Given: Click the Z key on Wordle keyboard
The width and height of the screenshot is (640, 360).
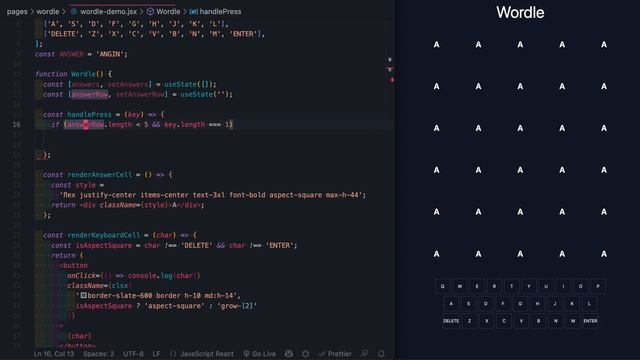Looking at the screenshot, I should point(469,321).
